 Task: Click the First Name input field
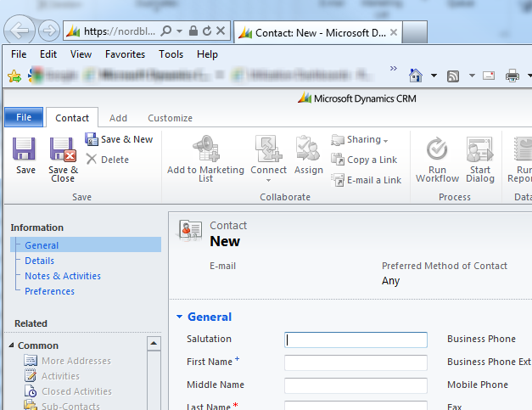pos(356,362)
